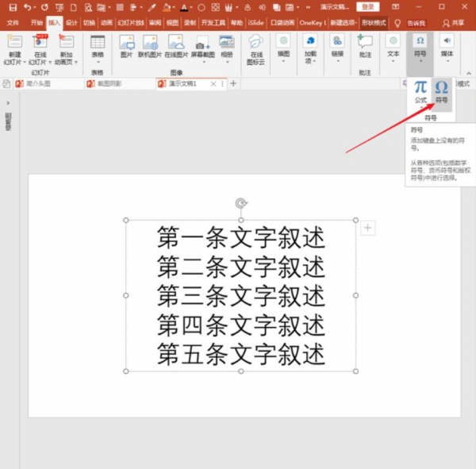Click the rotate handle above the text box
This screenshot has height=469, width=476.
(x=241, y=203)
